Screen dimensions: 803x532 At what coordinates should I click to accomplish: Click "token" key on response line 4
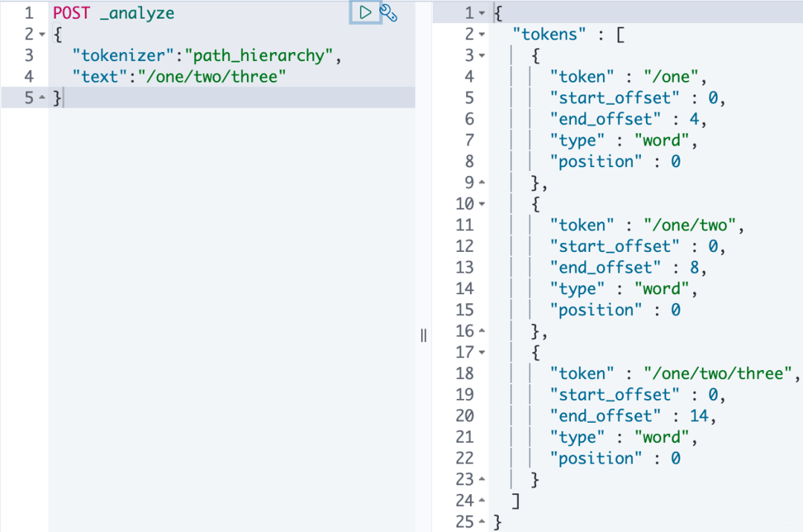click(581, 77)
